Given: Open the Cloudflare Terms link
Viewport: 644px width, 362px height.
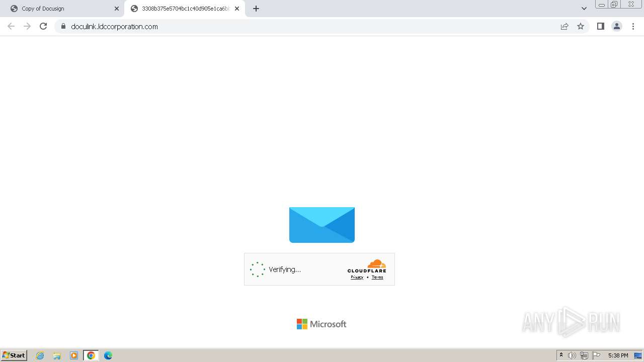Looking at the screenshot, I should [x=377, y=277].
